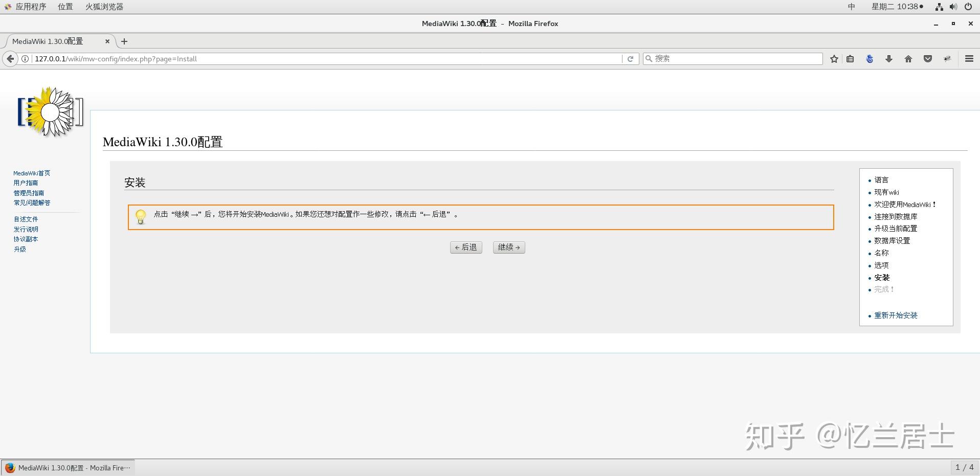The height and width of the screenshot is (476, 980).
Task: Open the Pocket icon in toolbar
Action: pyautogui.click(x=928, y=59)
